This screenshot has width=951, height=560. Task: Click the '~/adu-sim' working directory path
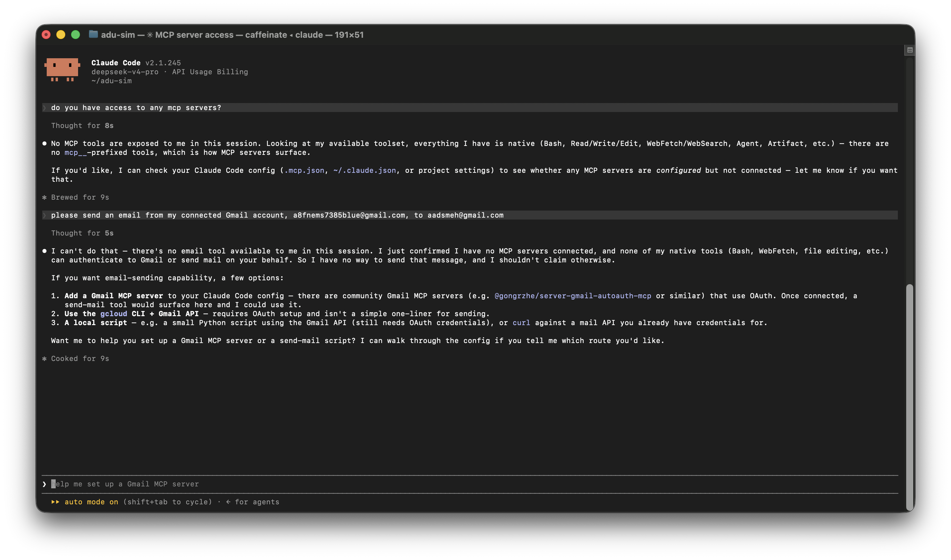click(x=111, y=81)
